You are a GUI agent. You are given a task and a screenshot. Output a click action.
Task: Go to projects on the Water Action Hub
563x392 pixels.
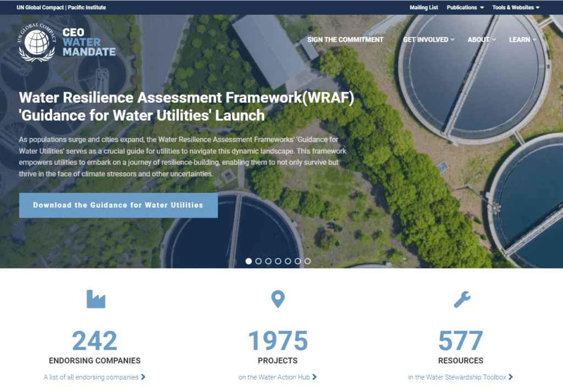(278, 377)
